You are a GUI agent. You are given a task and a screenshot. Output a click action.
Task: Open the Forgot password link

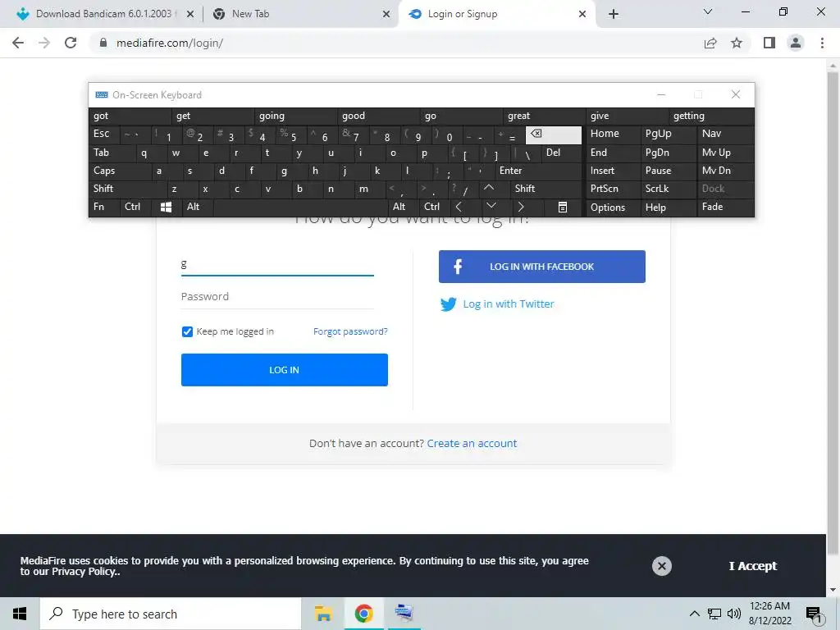click(x=350, y=331)
